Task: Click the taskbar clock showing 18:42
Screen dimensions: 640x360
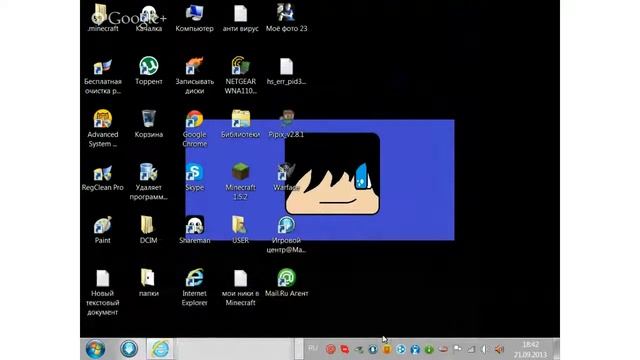Action: (x=531, y=350)
